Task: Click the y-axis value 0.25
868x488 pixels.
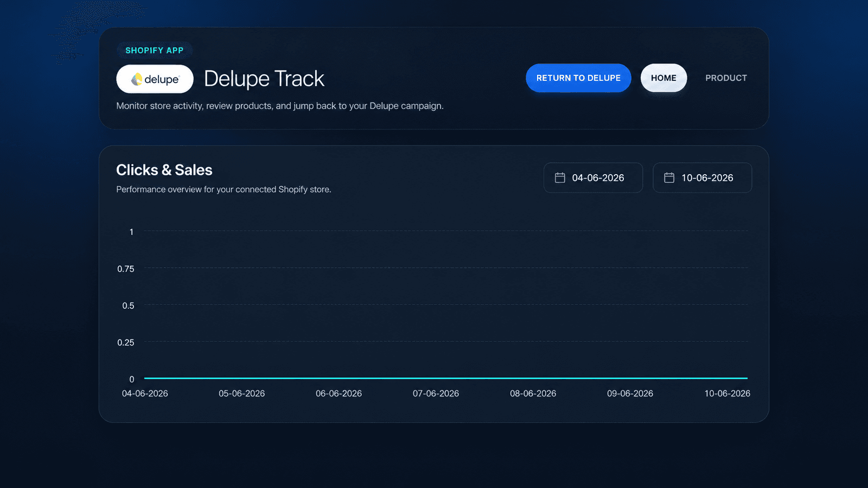Action: tap(126, 343)
